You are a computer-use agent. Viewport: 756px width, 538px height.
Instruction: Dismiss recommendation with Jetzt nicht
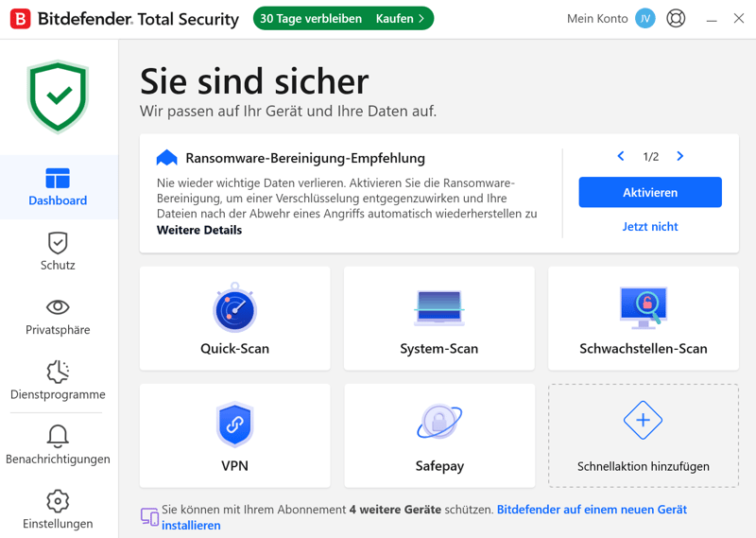650,226
